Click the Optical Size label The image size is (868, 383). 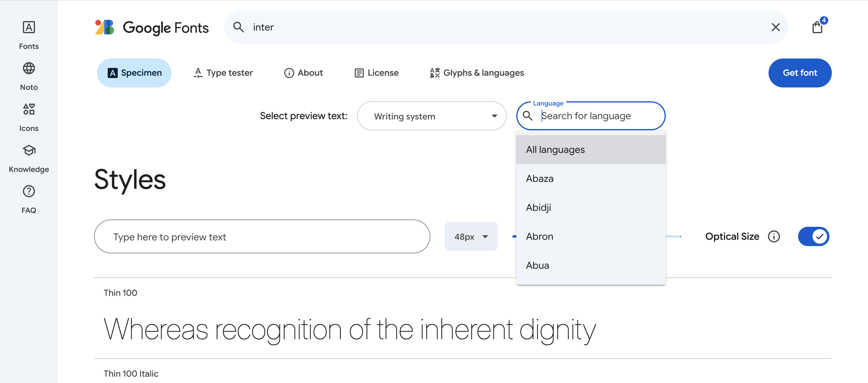[732, 236]
